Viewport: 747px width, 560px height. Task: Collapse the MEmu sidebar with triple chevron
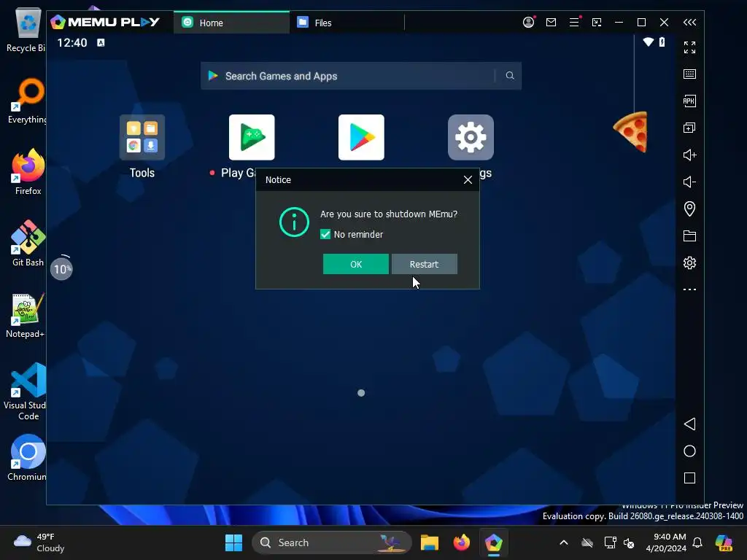(689, 22)
